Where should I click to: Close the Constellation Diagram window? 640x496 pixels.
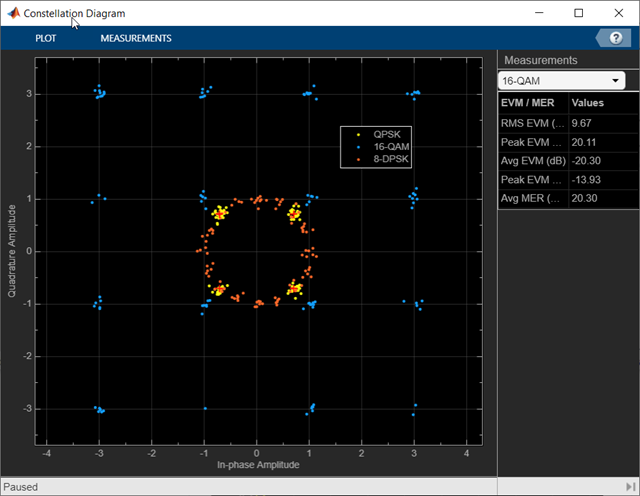tap(619, 13)
